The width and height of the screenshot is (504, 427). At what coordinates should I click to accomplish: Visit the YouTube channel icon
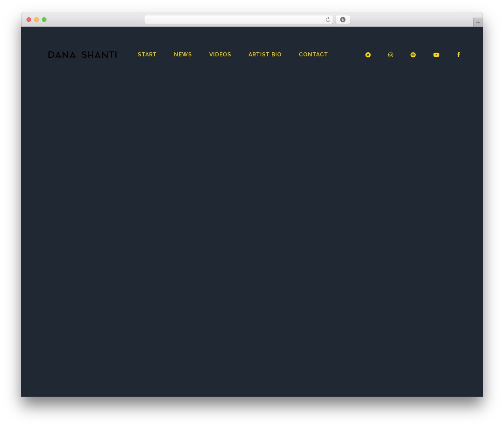pyautogui.click(x=436, y=55)
